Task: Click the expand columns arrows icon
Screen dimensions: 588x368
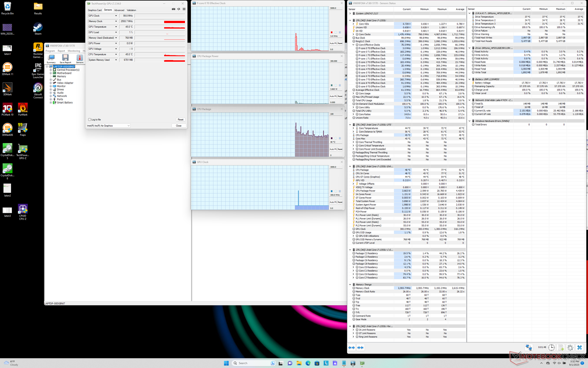Action: 351,347
